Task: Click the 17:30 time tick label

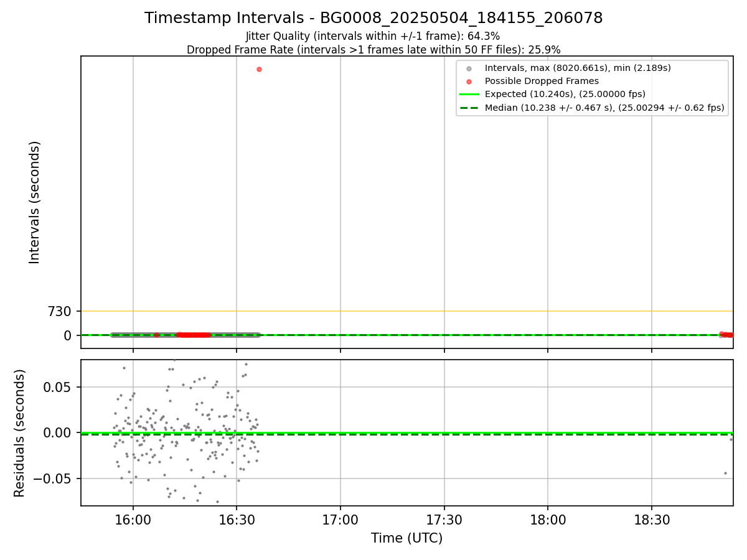Action: click(x=444, y=519)
